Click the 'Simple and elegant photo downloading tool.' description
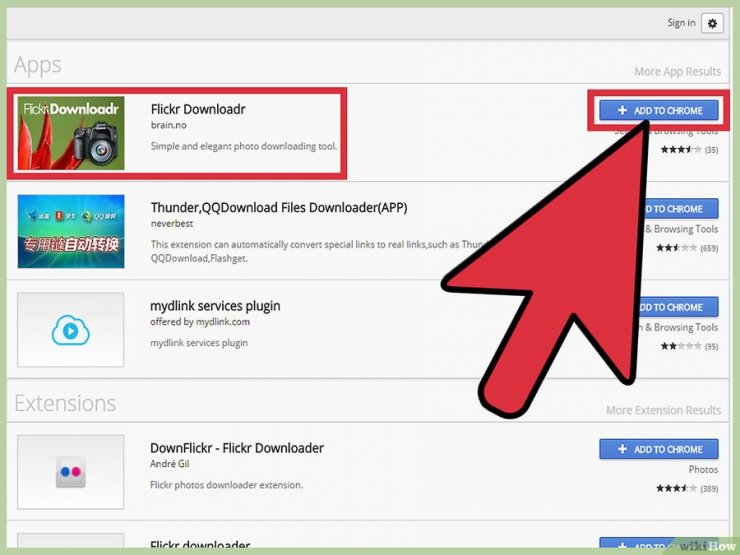 (244, 146)
